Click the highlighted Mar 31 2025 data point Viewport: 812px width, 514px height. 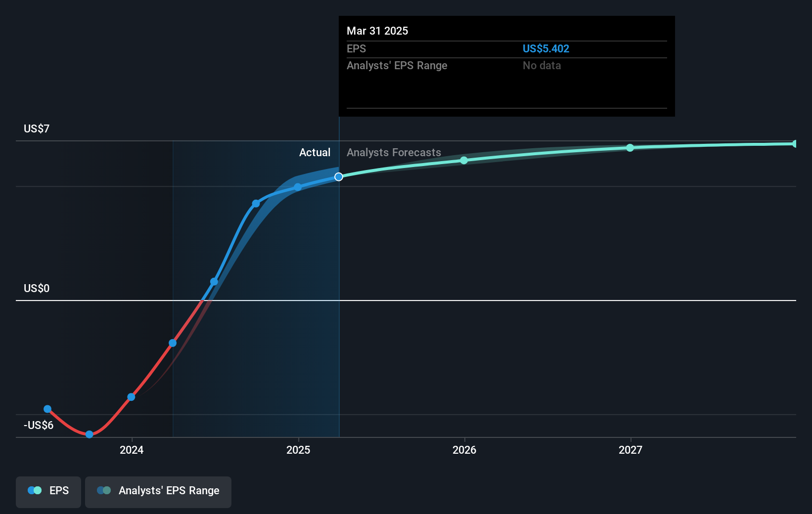coord(339,177)
